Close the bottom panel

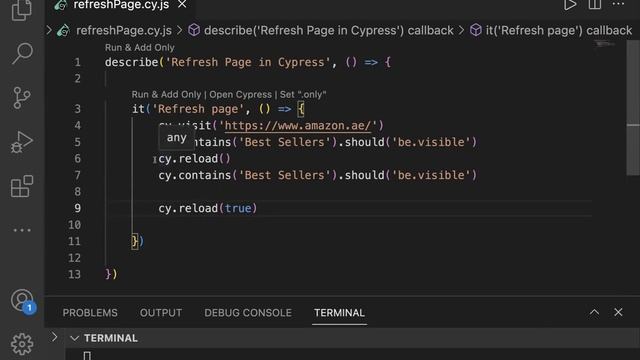pyautogui.click(x=618, y=312)
